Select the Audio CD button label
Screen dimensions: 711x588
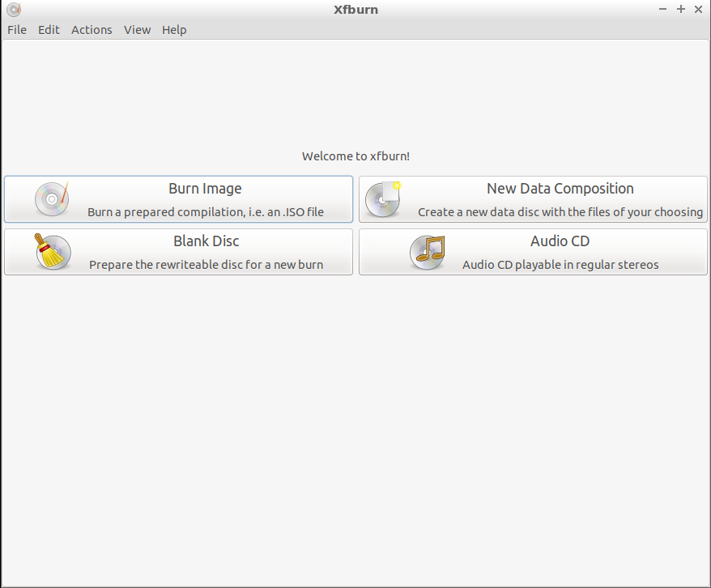[560, 241]
